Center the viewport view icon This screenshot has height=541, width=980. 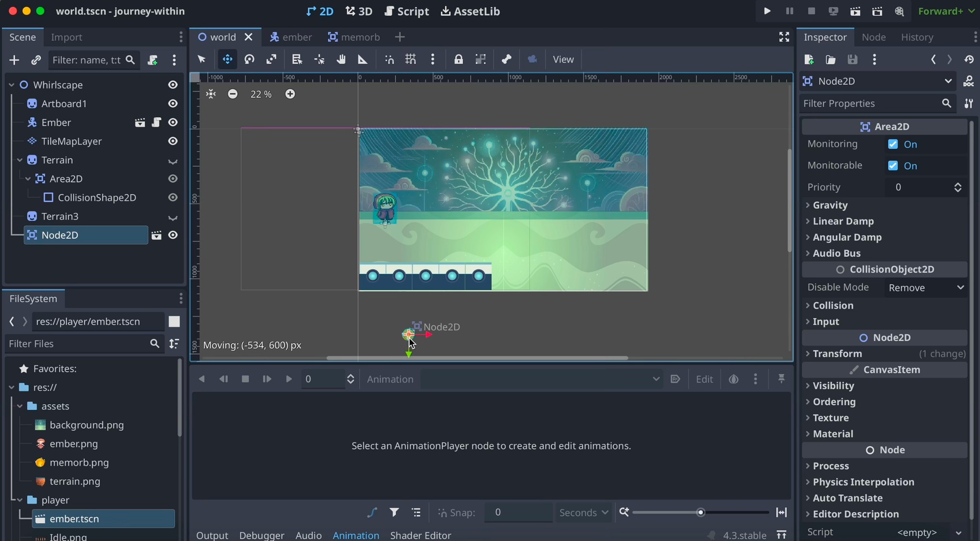coord(211,94)
